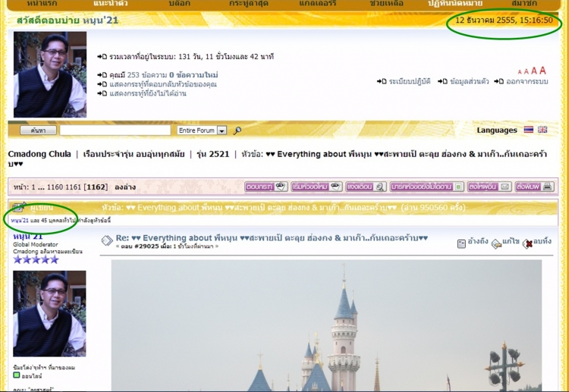The image size is (569, 392).
Task: Open หนุน'21 author name above the post
Action: 27,236
